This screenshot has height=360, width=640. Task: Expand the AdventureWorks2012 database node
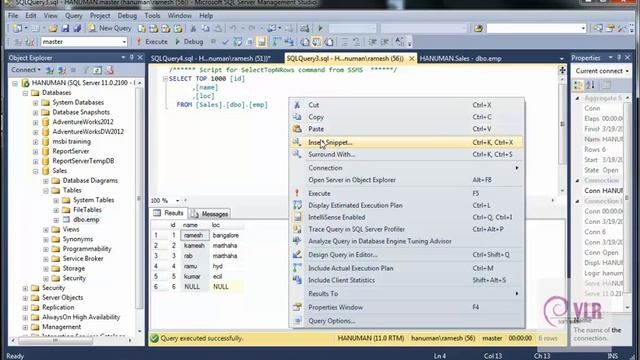36,122
